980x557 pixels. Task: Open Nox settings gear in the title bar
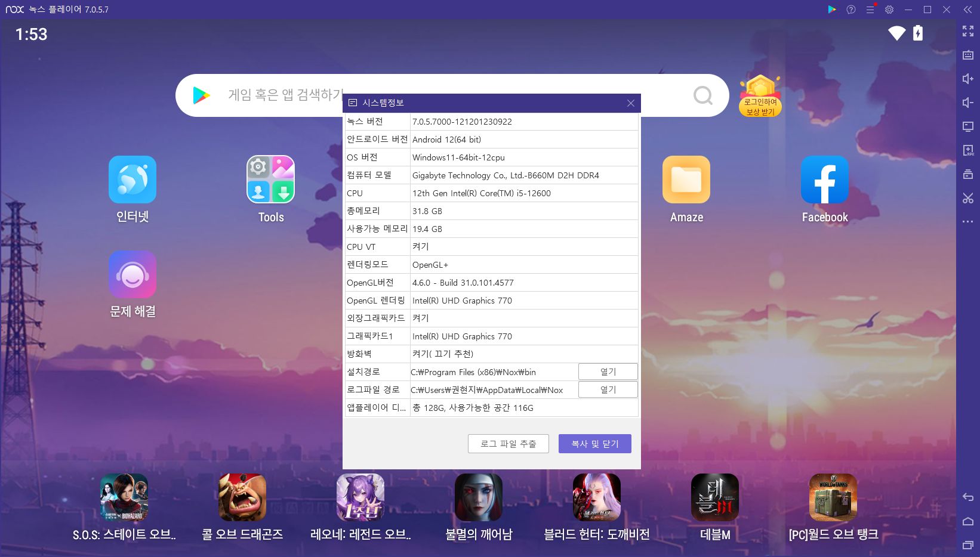[x=889, y=10]
